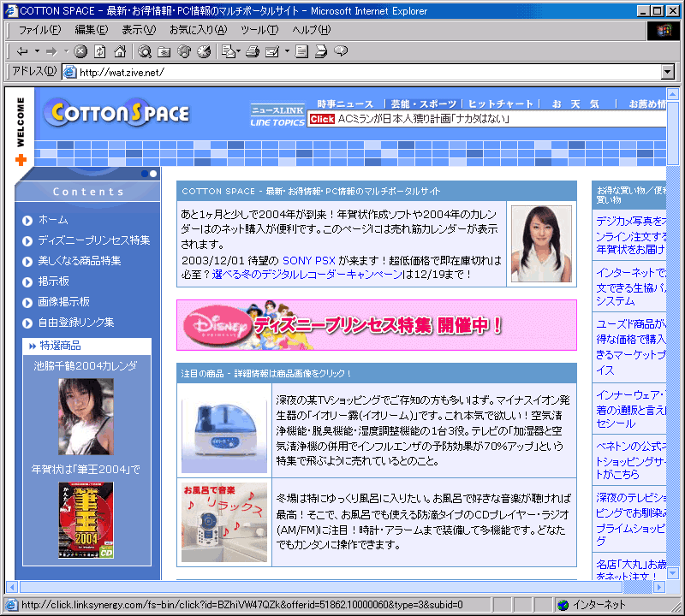Click the horizontal scrollbar right arrow
This screenshot has height=616, width=685.
click(x=659, y=587)
